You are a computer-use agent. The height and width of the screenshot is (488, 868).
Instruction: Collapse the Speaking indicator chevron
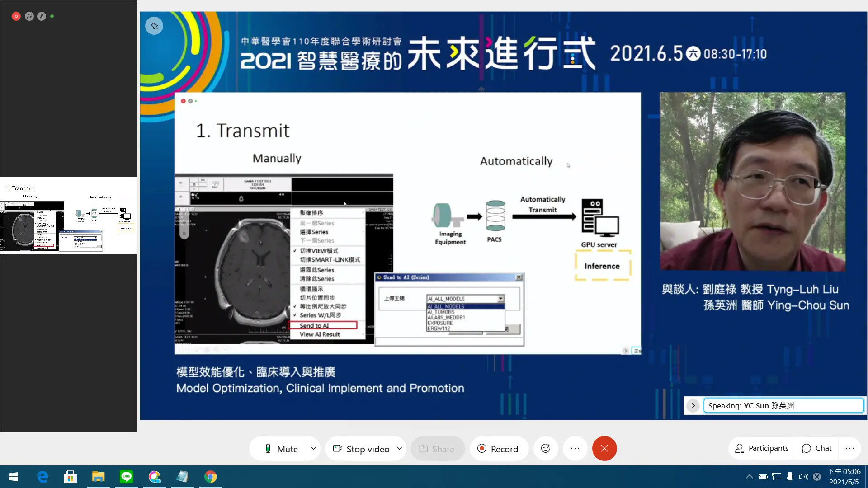[x=693, y=405]
